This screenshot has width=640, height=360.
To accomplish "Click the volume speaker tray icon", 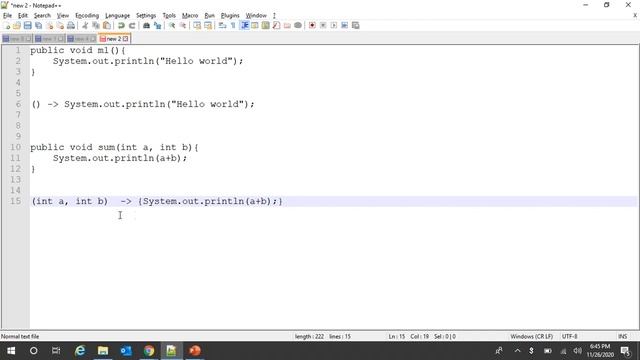I will click(x=577, y=351).
